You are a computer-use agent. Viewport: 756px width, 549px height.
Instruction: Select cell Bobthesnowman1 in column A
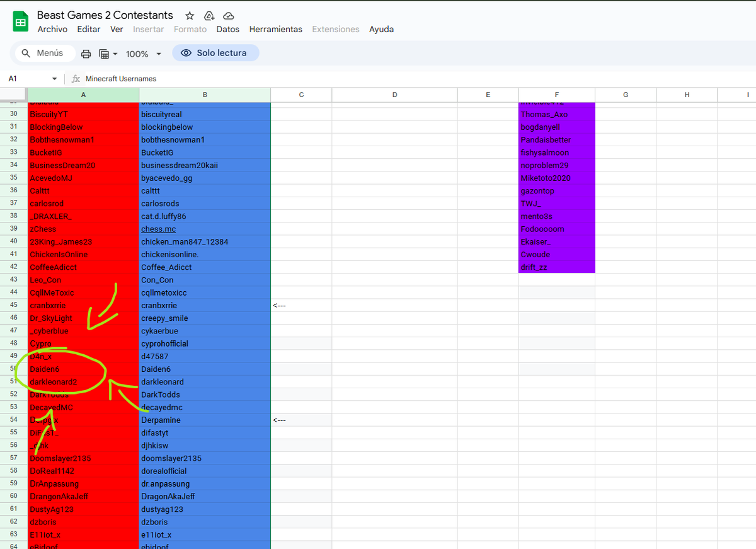coord(83,139)
